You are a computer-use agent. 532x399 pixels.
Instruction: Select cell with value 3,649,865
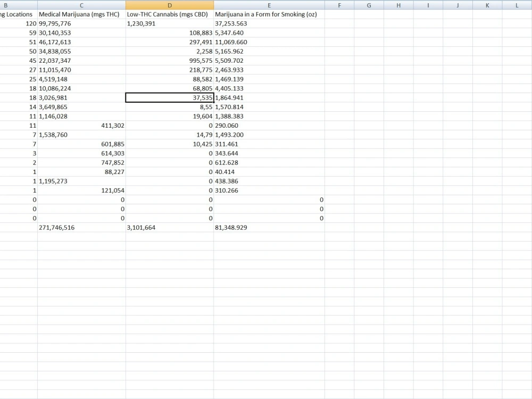coord(81,107)
